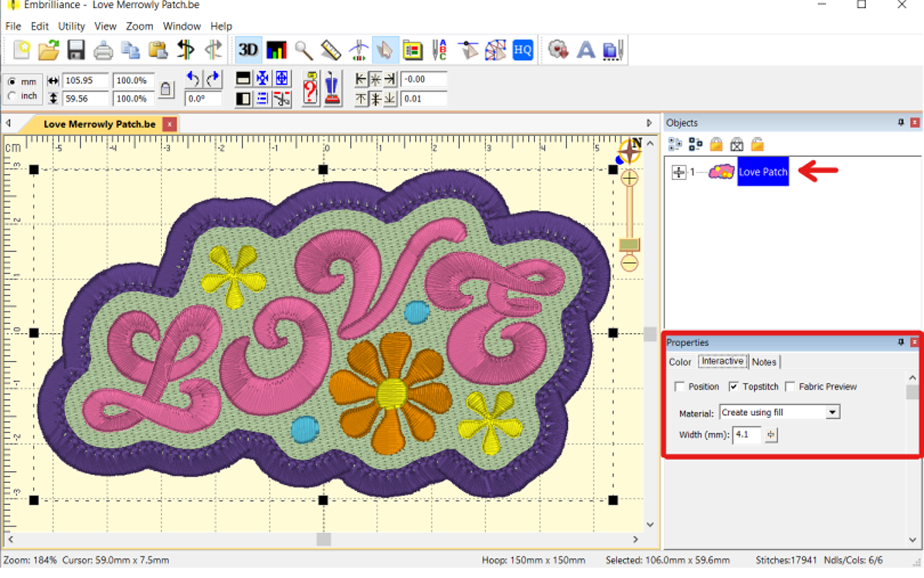The height and width of the screenshot is (578, 924).
Task: Select the Ruler measuring tool
Action: pos(331,50)
